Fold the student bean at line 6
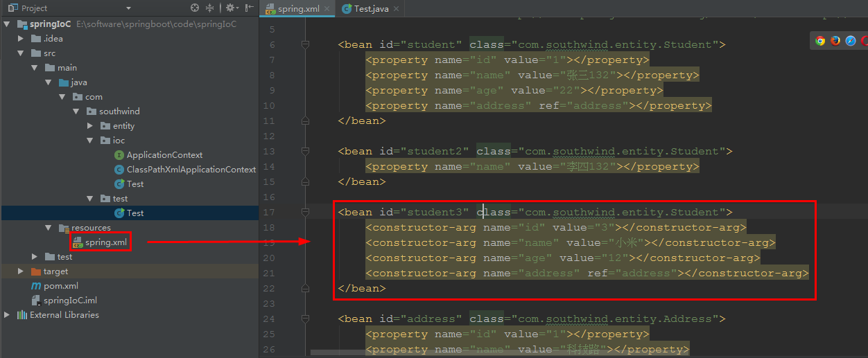This screenshot has height=358, width=868. [305, 45]
